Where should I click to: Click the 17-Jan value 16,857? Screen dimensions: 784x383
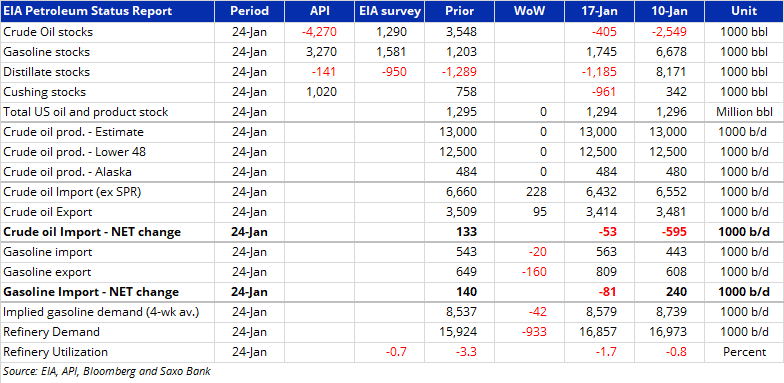pyautogui.click(x=598, y=332)
